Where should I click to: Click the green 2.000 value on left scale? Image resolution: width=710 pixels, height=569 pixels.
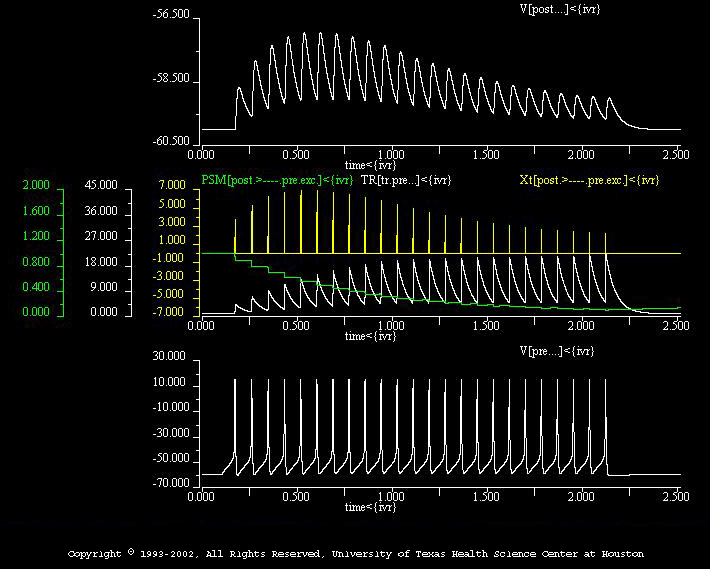coord(35,186)
